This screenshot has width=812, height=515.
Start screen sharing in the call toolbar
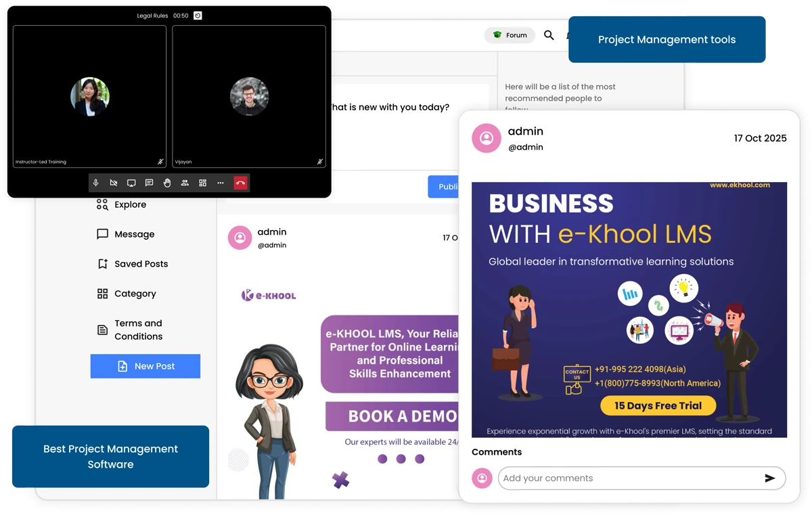[x=131, y=183]
